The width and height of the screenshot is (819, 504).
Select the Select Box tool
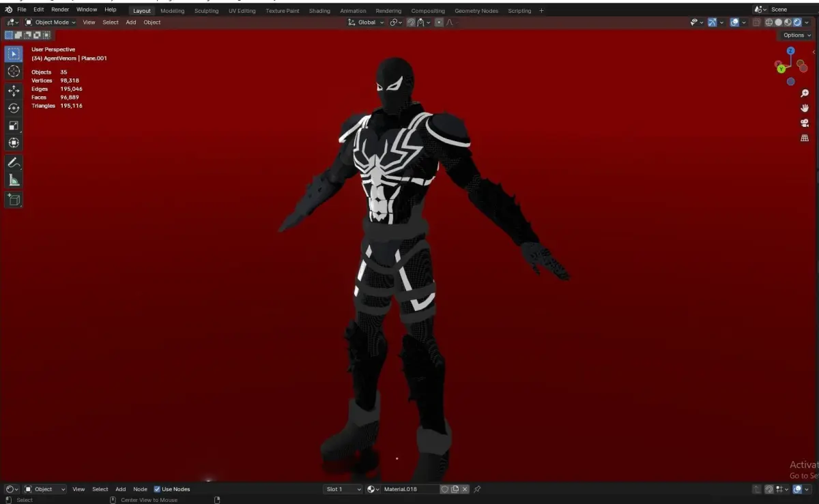[x=14, y=53]
